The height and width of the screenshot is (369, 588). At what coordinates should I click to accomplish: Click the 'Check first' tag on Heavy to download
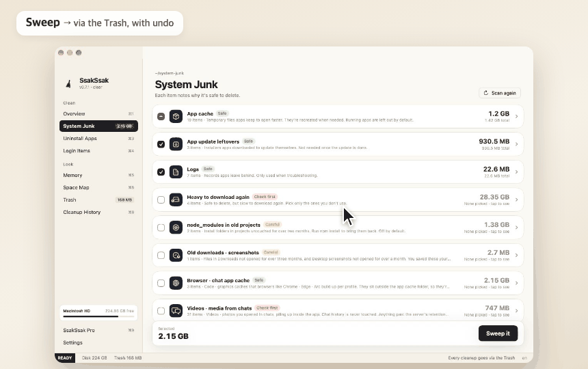tap(265, 197)
